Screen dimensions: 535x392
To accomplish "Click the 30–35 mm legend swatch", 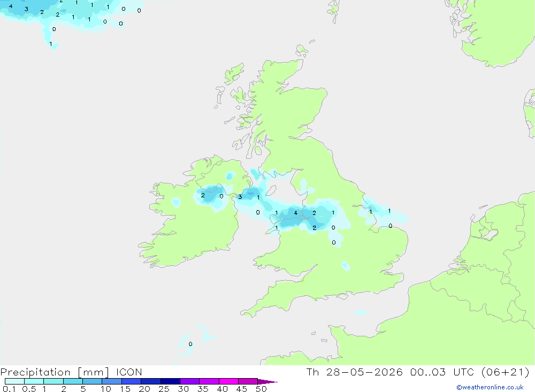I will point(189,381).
